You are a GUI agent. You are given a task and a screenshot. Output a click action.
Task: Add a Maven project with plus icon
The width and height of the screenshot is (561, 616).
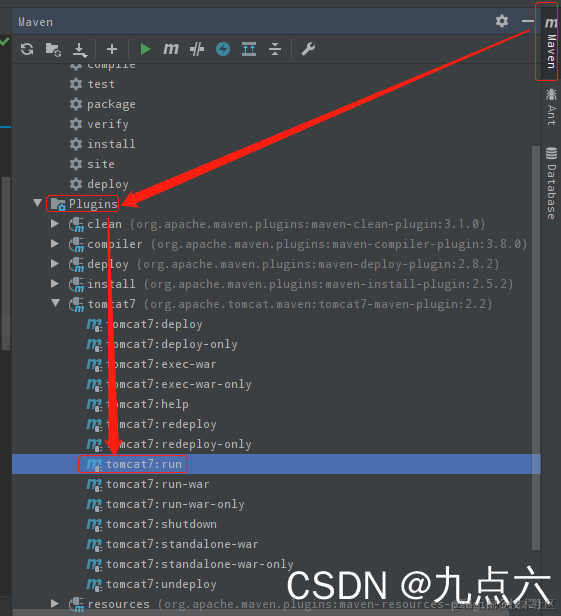coord(112,49)
